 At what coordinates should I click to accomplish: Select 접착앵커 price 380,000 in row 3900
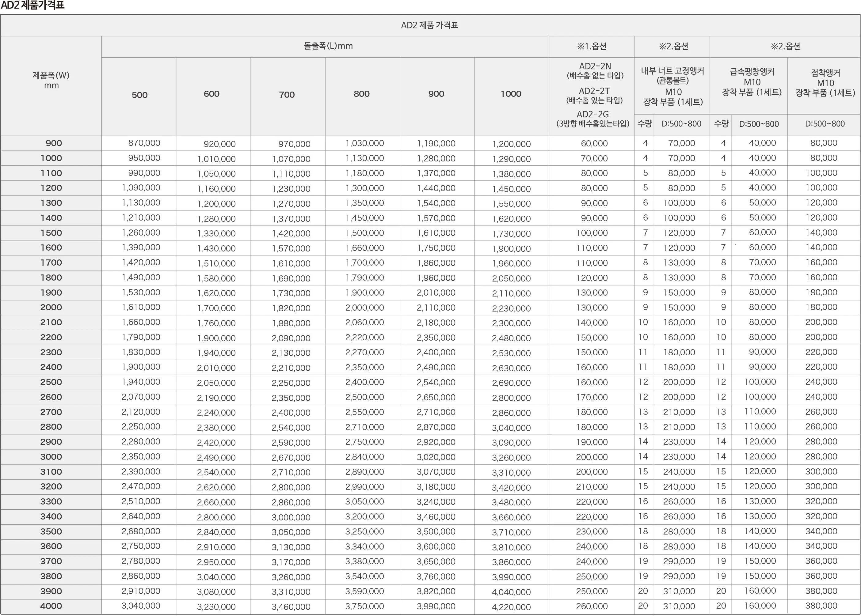[821, 591]
